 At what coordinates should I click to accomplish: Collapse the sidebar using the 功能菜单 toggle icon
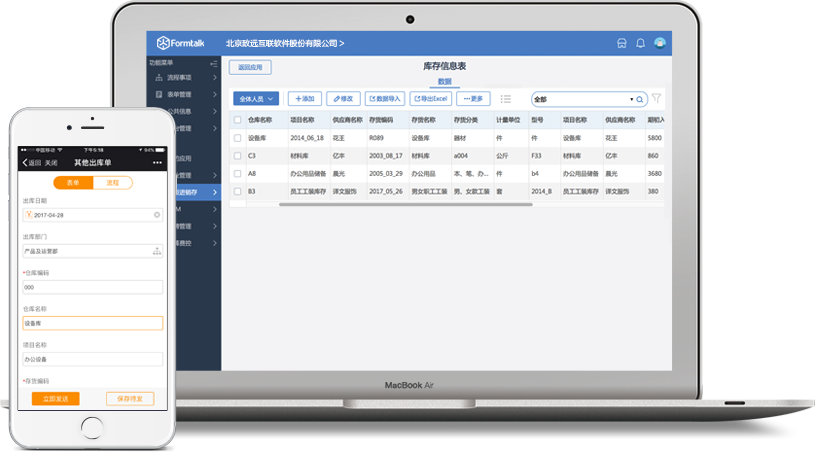pos(214,63)
